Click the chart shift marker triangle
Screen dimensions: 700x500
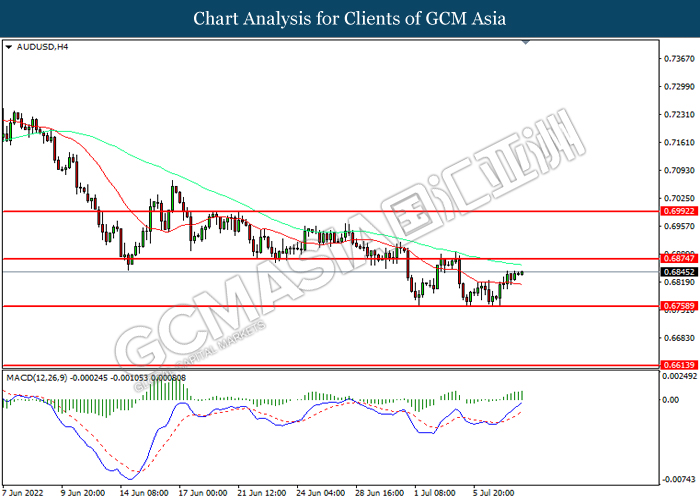[525, 42]
